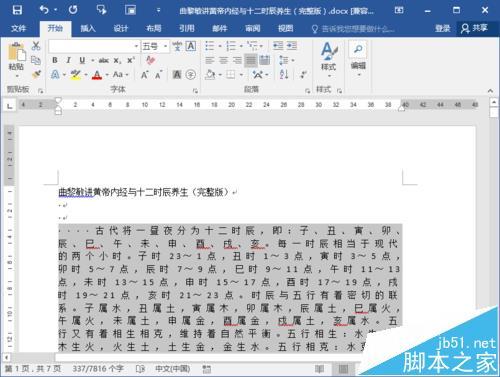Toggle show paragraph marks

pyautogui.click(x=303, y=74)
